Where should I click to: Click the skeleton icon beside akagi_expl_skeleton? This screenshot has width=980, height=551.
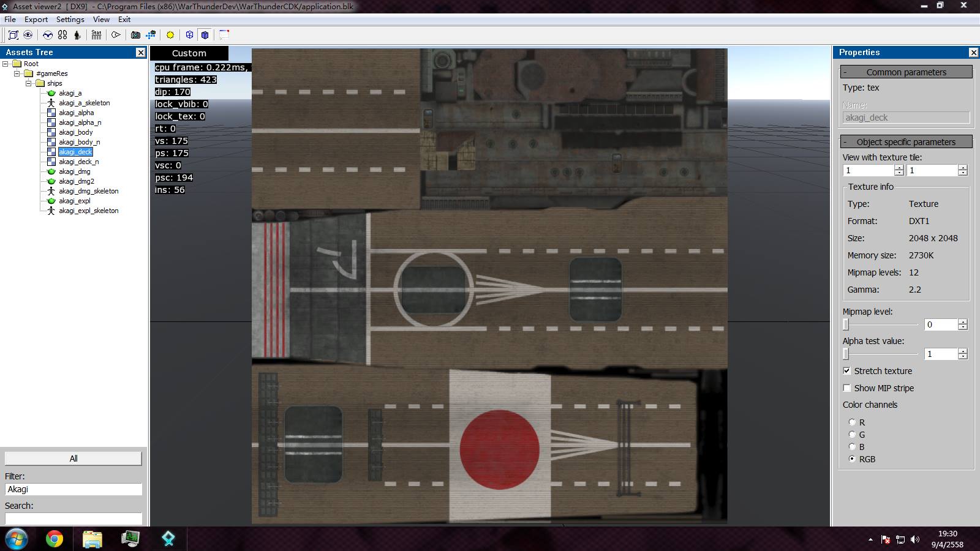click(x=51, y=211)
